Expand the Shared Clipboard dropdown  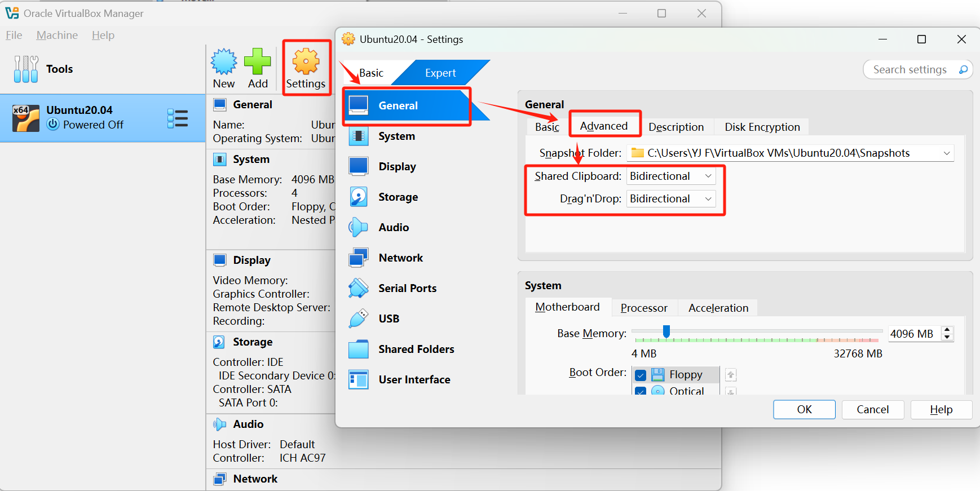[x=670, y=176]
